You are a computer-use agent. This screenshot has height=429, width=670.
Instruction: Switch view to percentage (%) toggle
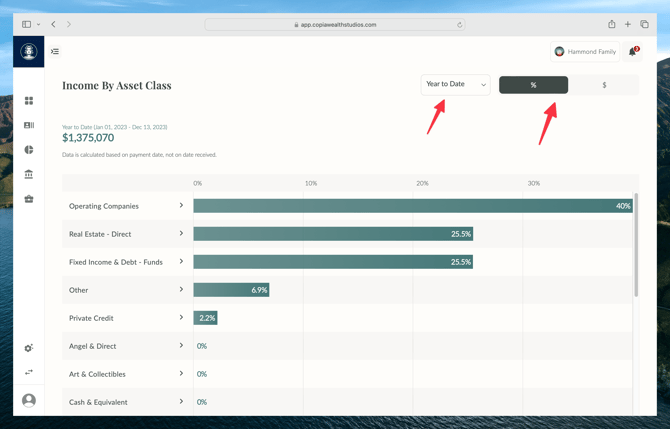pyautogui.click(x=533, y=85)
